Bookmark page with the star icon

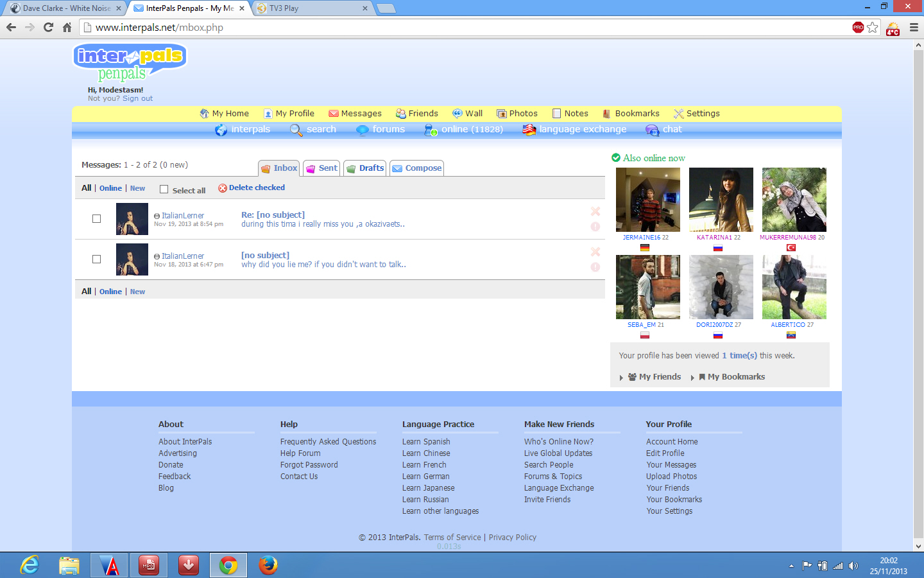[873, 27]
